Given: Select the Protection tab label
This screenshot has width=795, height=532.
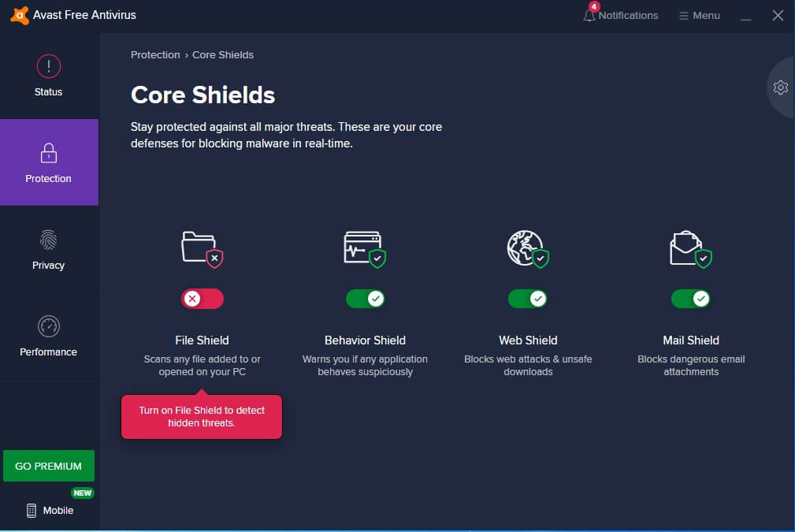Looking at the screenshot, I should (x=48, y=179).
